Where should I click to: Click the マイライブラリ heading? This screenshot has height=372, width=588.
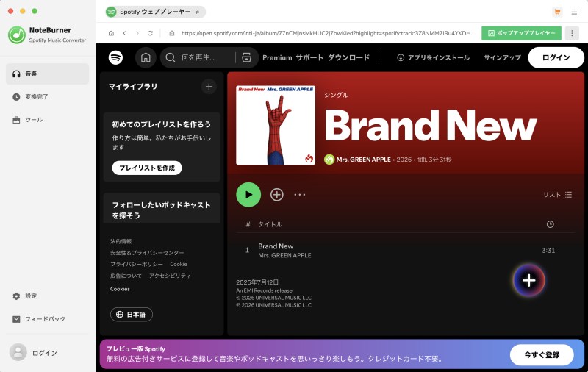[133, 87]
